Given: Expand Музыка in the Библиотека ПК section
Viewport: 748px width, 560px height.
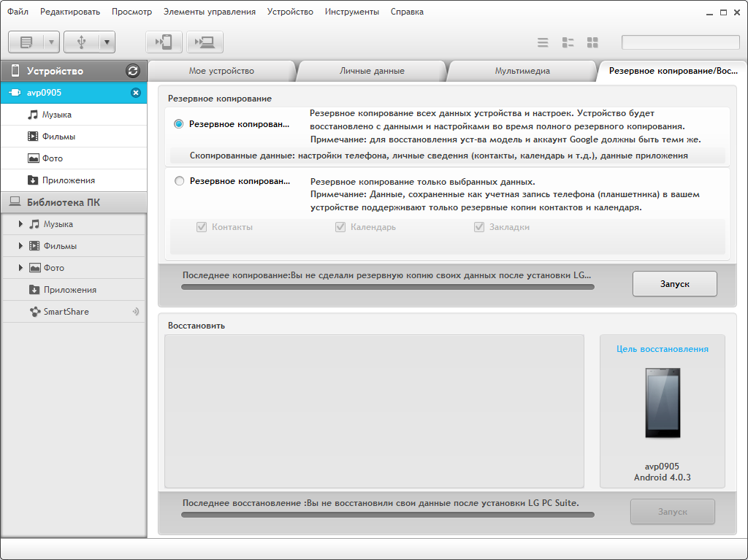Looking at the screenshot, I should tap(21, 224).
